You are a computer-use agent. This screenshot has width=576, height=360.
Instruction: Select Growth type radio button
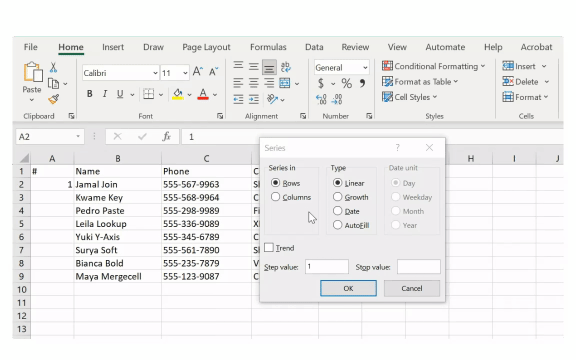point(338,197)
